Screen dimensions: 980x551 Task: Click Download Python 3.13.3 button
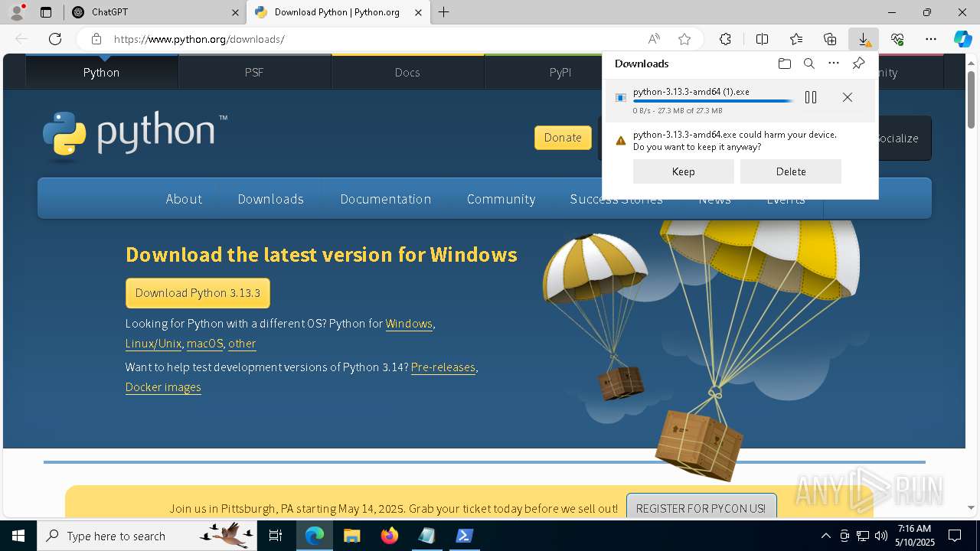[x=198, y=293]
